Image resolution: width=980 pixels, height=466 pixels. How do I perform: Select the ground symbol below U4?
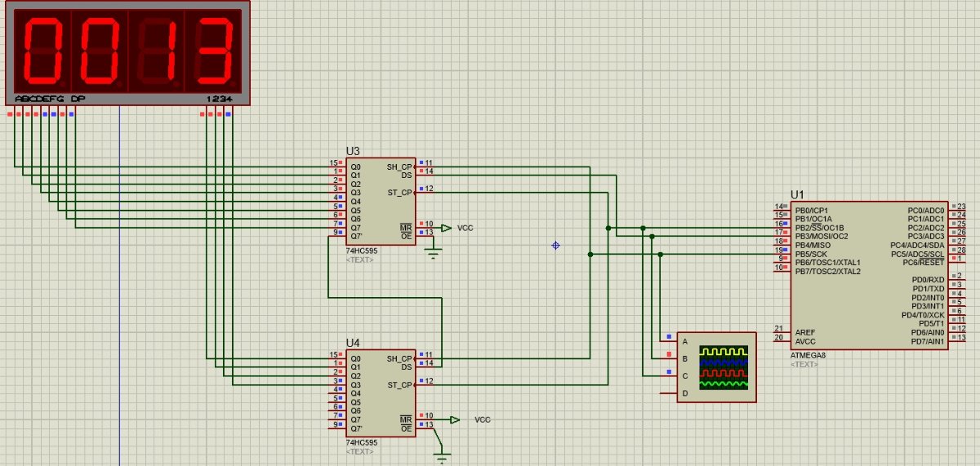(442, 456)
